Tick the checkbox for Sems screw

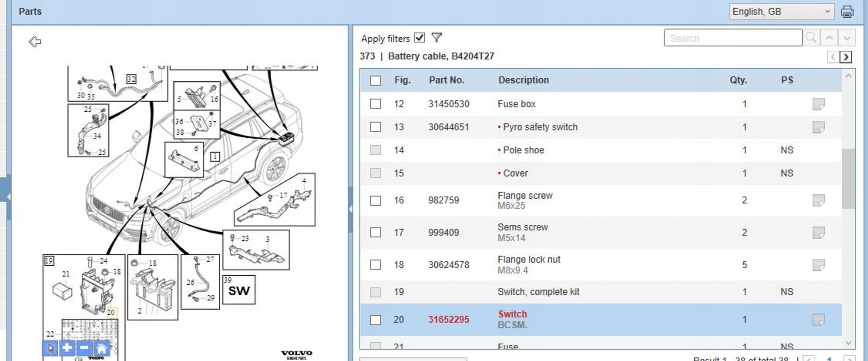375,232
